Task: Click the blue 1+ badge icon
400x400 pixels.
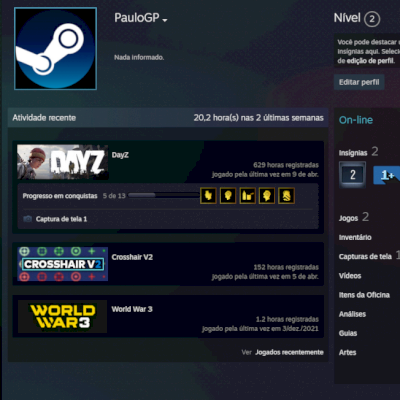Action: [387, 175]
